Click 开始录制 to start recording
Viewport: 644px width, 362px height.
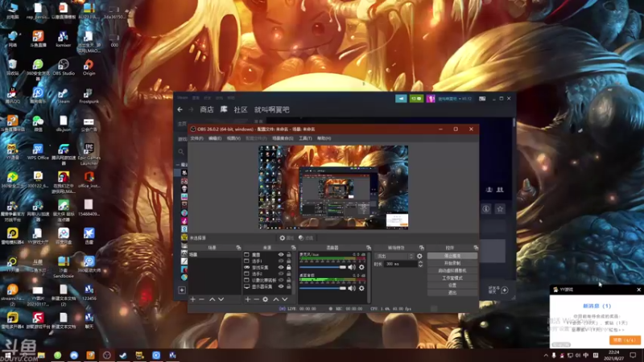pos(452,263)
